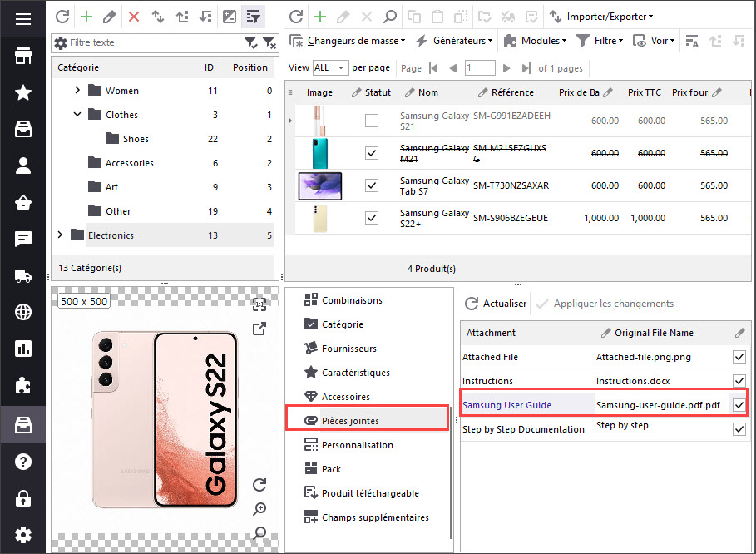Open the modules puzzle sidebar icon

(22, 385)
